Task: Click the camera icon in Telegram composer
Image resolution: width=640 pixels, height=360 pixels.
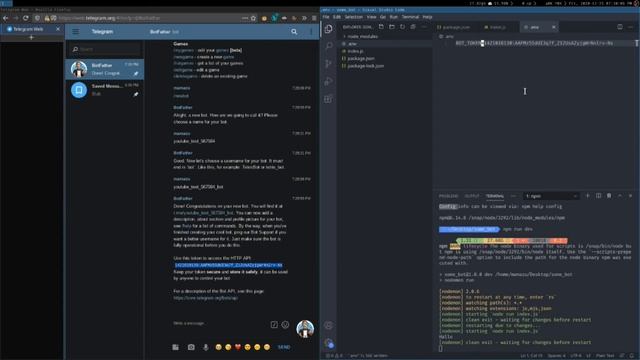Action: pyautogui.click(x=191, y=347)
